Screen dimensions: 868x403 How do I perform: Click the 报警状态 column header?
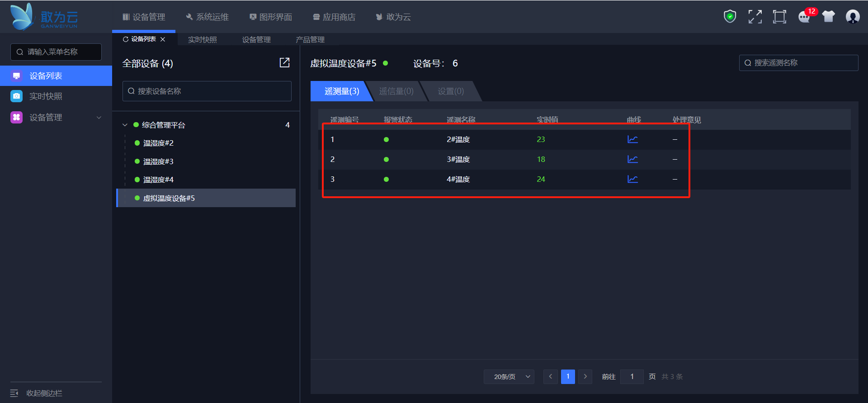tap(398, 120)
